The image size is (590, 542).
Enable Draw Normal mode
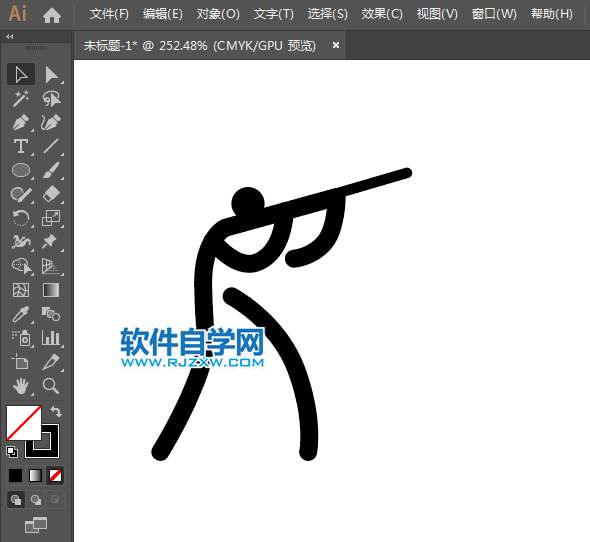pos(16,500)
